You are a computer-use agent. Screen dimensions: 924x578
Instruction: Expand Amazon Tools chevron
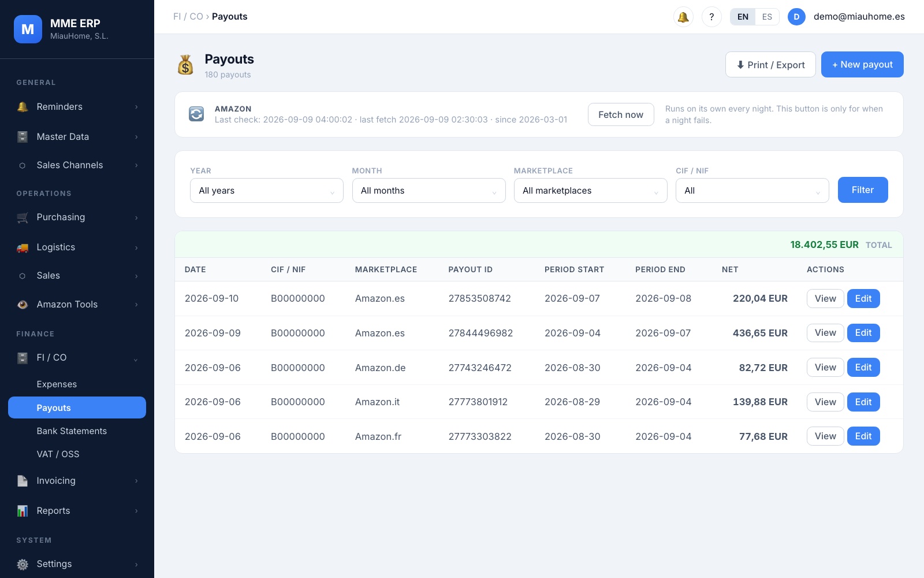(136, 305)
